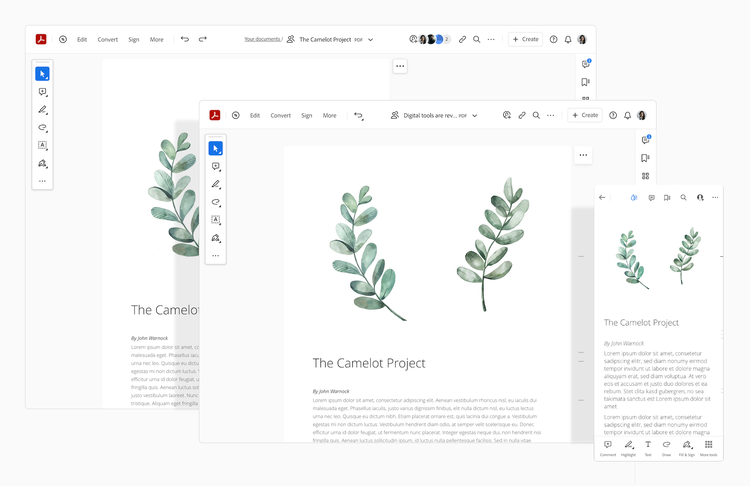Select the lasso draw tool in the middle window's toolbar
The image size is (750, 486).
(x=216, y=202)
